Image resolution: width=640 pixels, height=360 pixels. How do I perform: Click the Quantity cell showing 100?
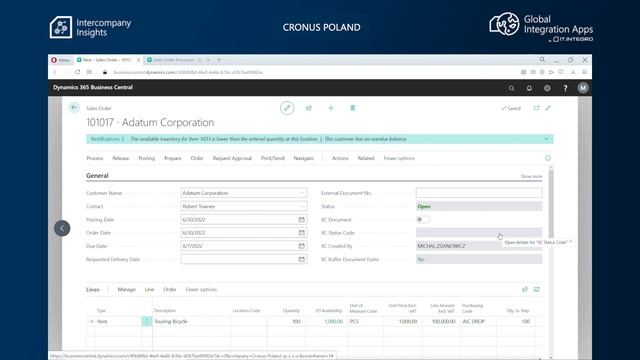point(287,322)
